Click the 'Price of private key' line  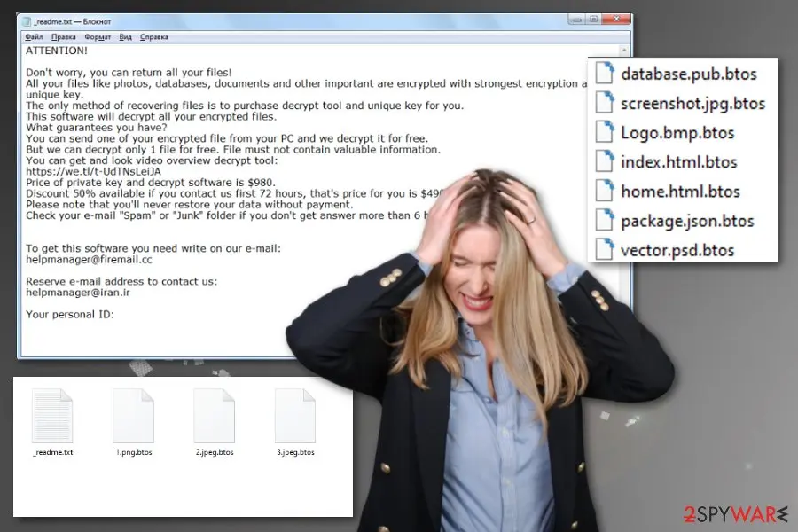tap(151, 183)
